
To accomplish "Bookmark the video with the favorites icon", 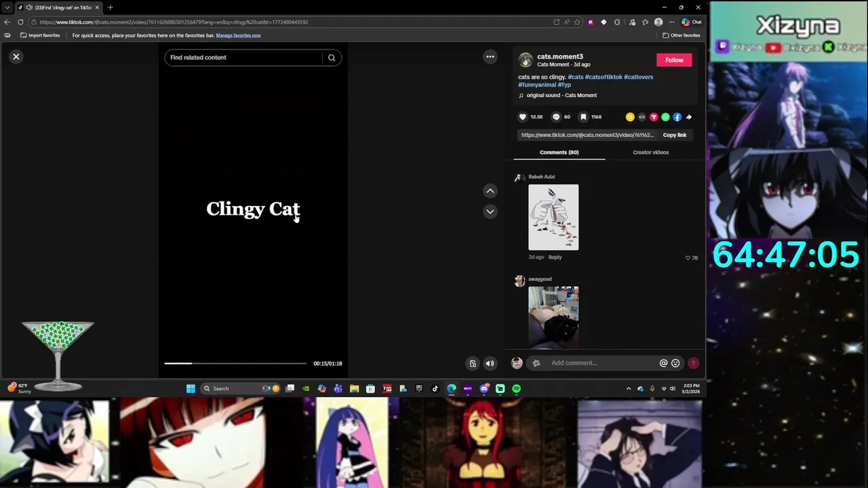I will (x=583, y=117).
